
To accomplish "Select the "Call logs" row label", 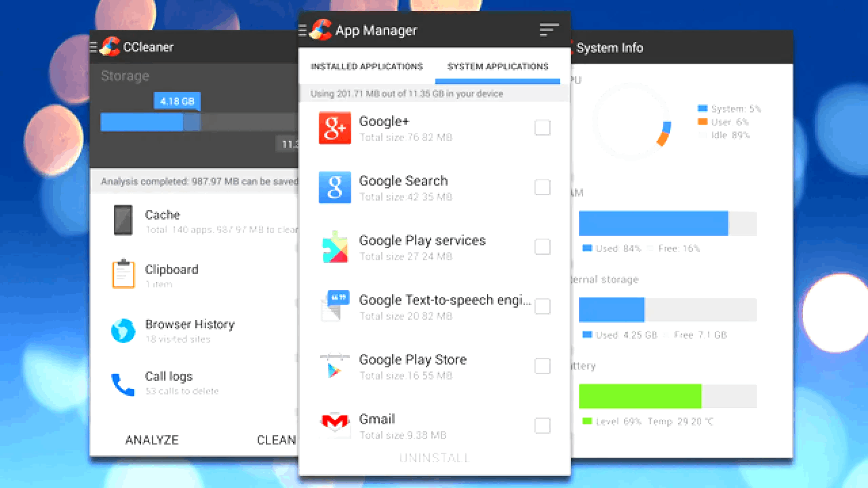I will tap(169, 376).
